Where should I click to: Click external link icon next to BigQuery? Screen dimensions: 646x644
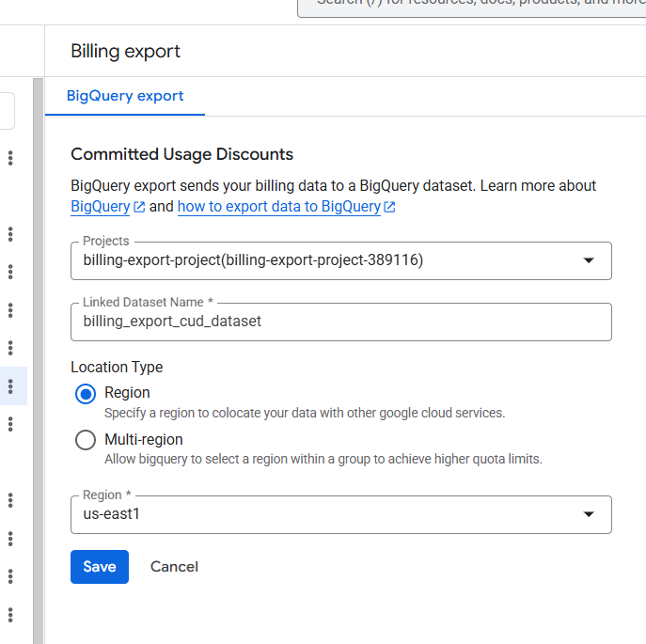tap(140, 207)
